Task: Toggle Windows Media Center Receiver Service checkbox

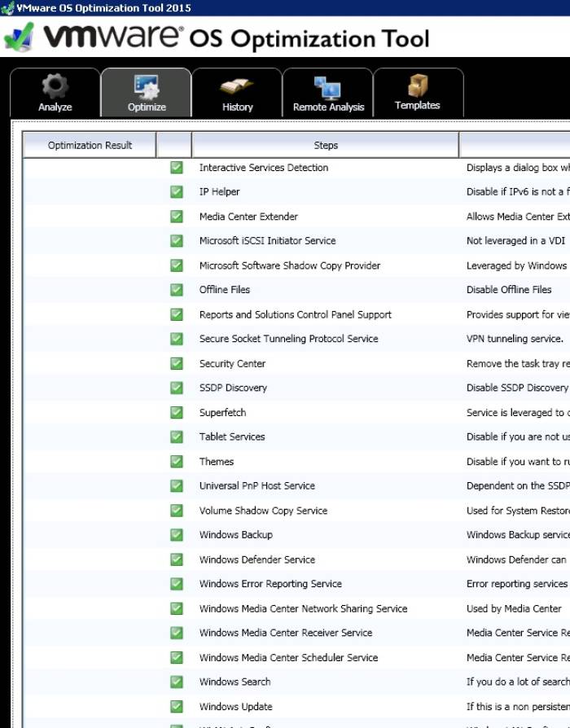Action: click(177, 633)
